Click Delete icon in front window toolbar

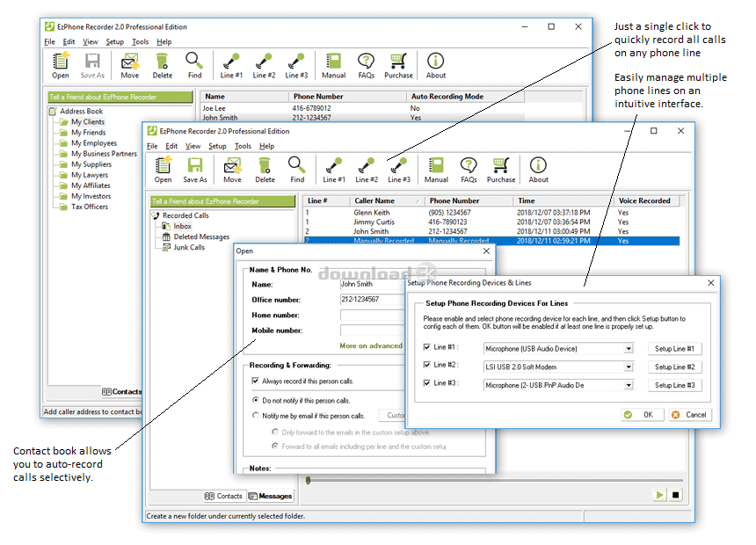pyautogui.click(x=265, y=170)
